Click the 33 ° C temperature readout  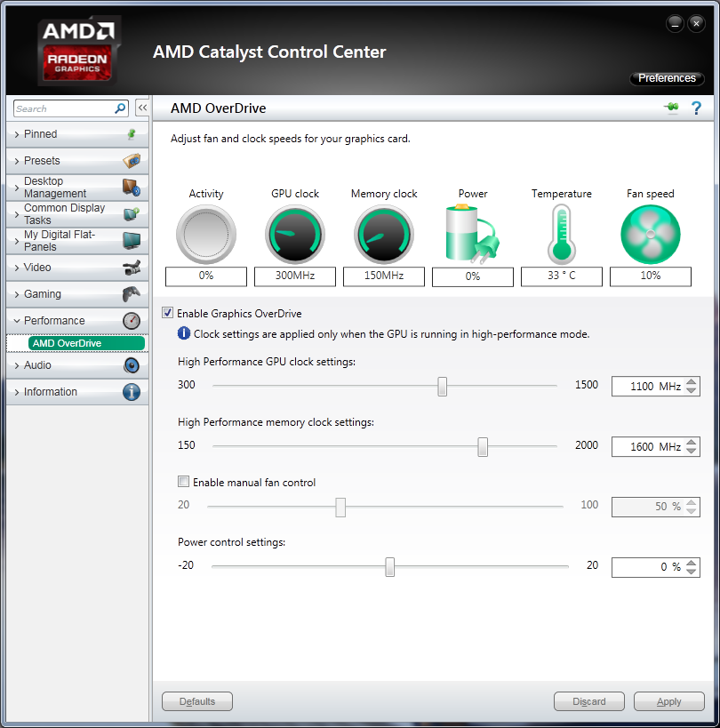point(562,276)
